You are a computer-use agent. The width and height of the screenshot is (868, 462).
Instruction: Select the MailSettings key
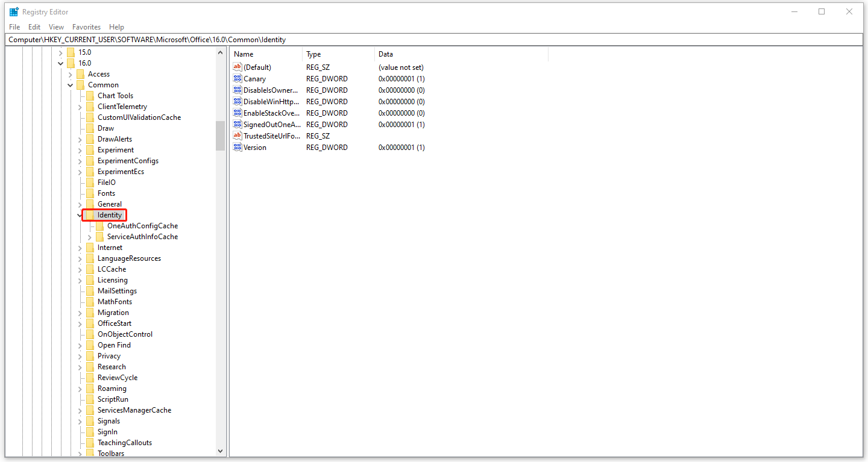[x=117, y=291]
